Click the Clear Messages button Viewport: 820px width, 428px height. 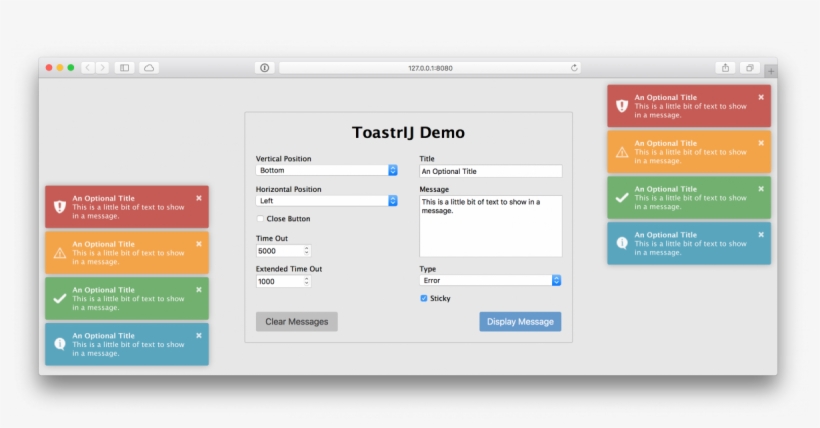point(297,322)
